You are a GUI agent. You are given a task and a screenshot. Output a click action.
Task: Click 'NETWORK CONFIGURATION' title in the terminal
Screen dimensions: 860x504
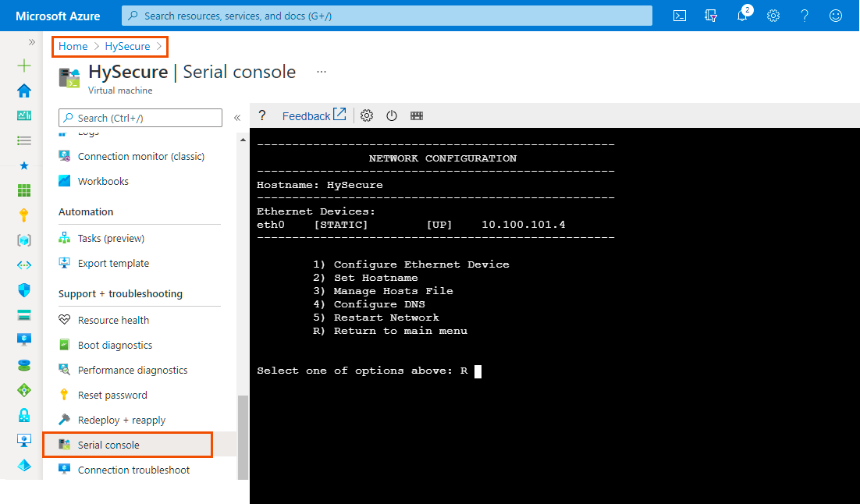coord(442,158)
